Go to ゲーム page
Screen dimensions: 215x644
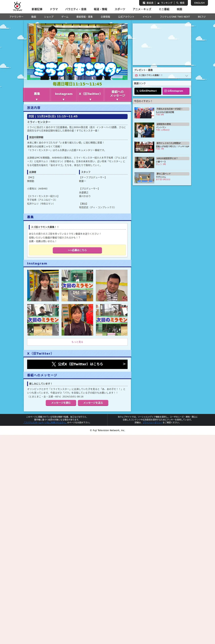pyautogui.click(x=65, y=17)
